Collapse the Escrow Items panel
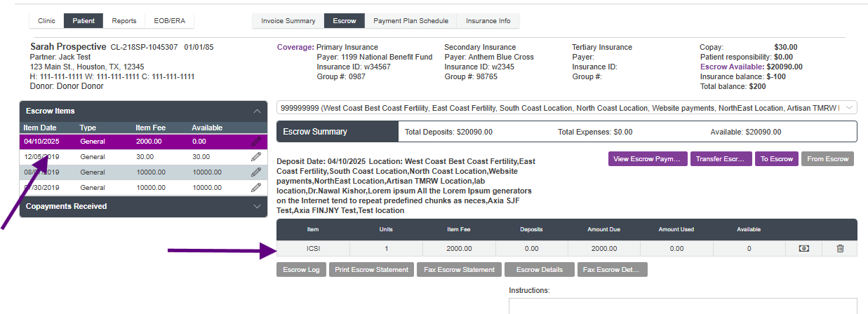Screen dimensions: 868x314 [x=257, y=111]
